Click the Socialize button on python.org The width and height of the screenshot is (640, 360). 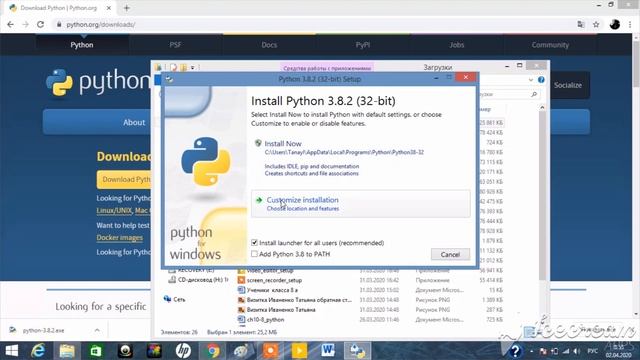569,85
